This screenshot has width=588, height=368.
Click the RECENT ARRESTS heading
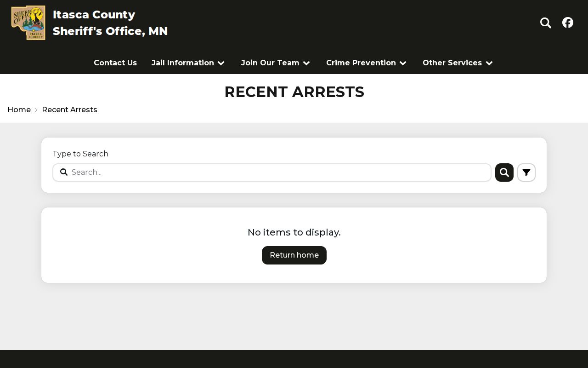click(x=294, y=92)
